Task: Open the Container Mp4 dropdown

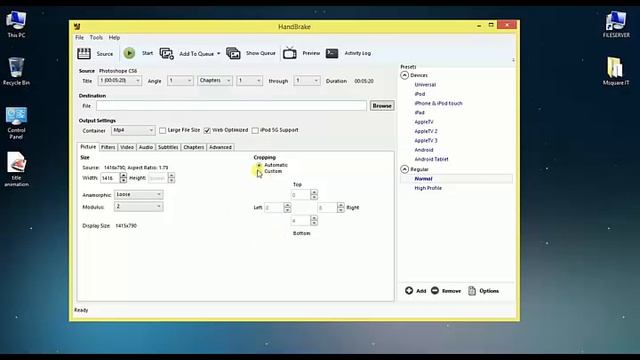Action: click(133, 130)
